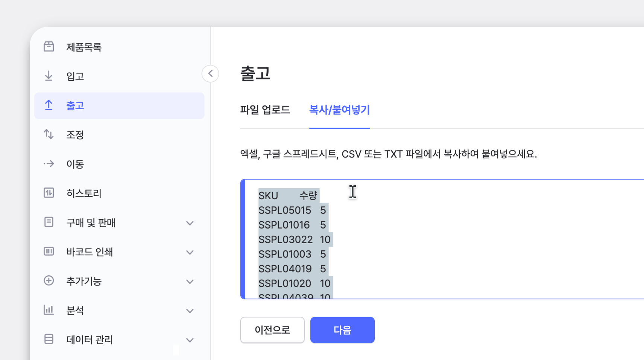Click the 데이터 관리 data icon
Image resolution: width=644 pixels, height=360 pixels.
pos(49,339)
